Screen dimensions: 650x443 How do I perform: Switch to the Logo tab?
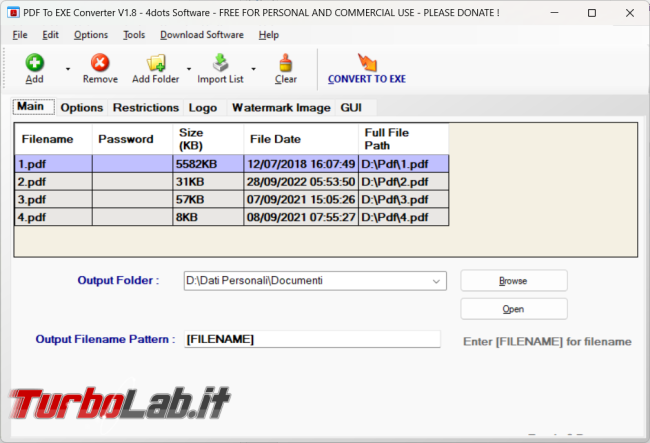tap(203, 108)
